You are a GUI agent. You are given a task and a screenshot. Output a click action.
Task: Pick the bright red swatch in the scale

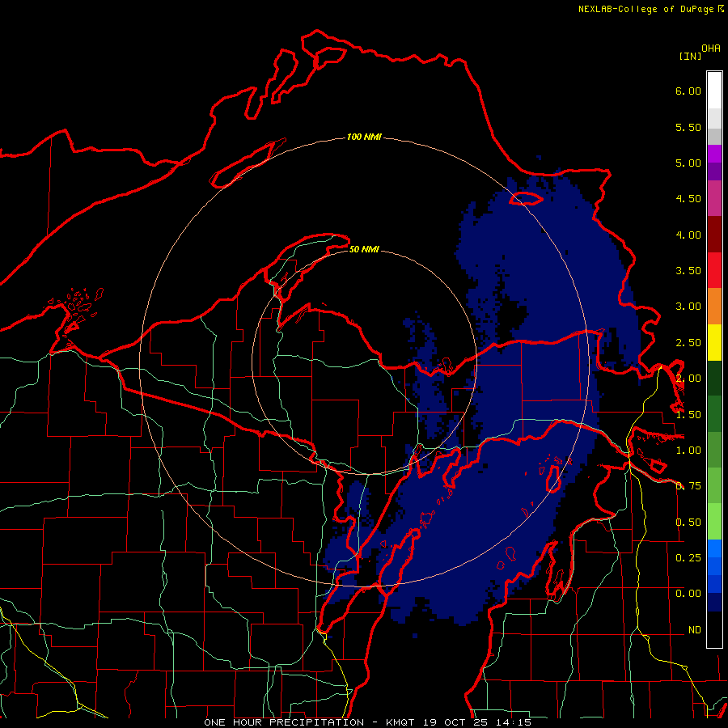pos(714,271)
